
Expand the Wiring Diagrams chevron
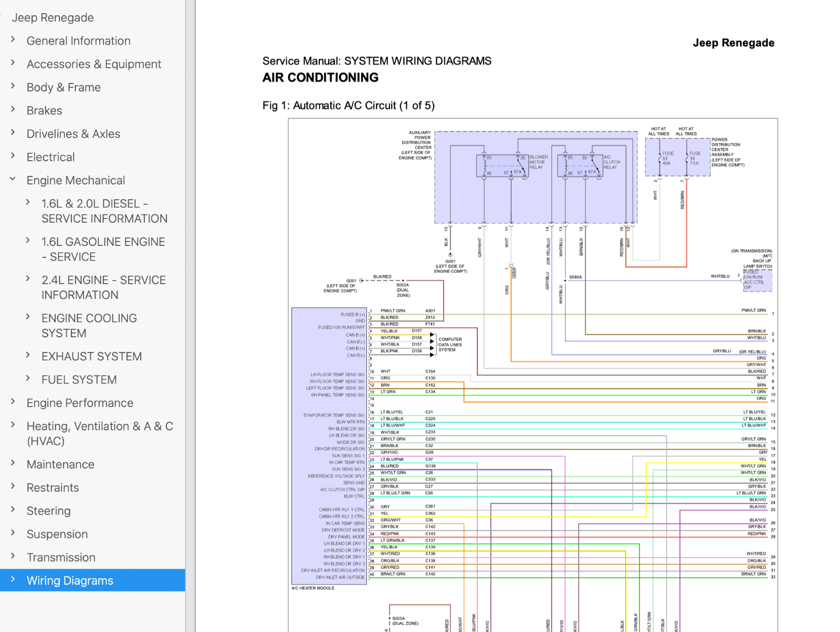click(x=13, y=579)
